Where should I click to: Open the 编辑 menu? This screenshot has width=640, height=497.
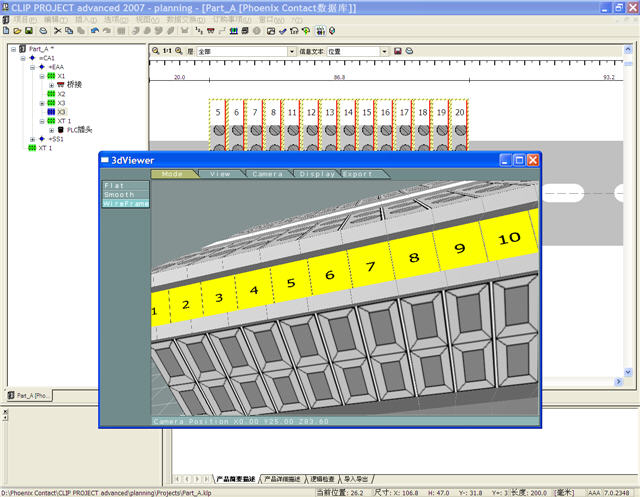(55, 20)
